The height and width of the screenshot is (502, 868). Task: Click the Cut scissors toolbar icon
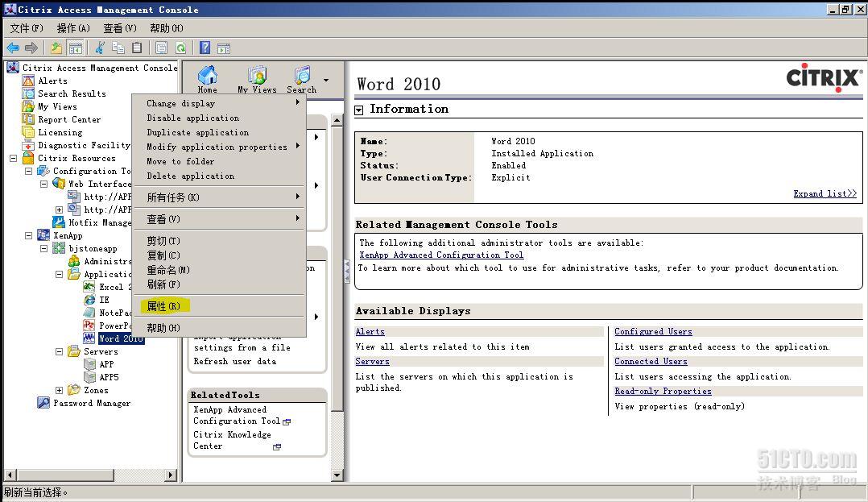click(100, 48)
